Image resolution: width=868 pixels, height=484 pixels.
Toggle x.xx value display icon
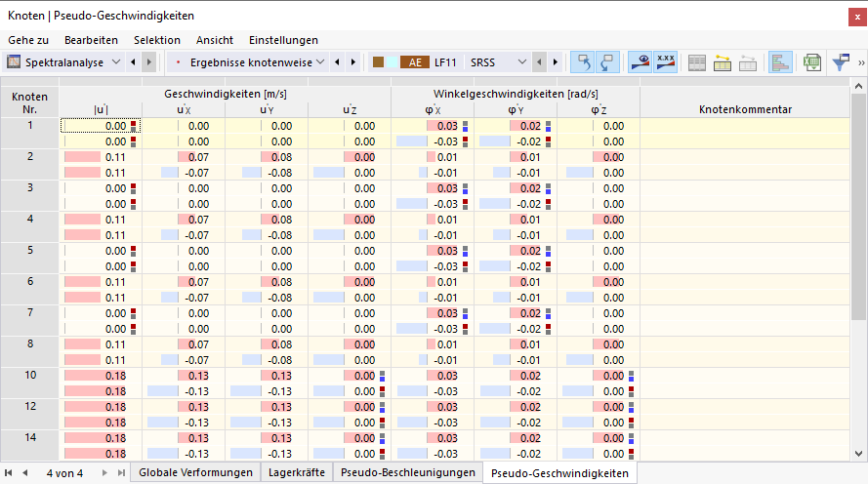coord(665,61)
